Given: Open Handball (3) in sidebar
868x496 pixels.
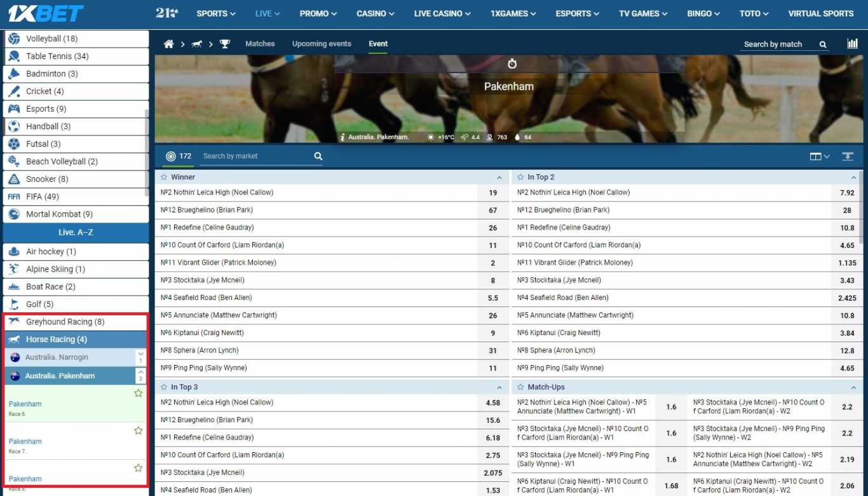Looking at the screenshot, I should click(76, 127).
